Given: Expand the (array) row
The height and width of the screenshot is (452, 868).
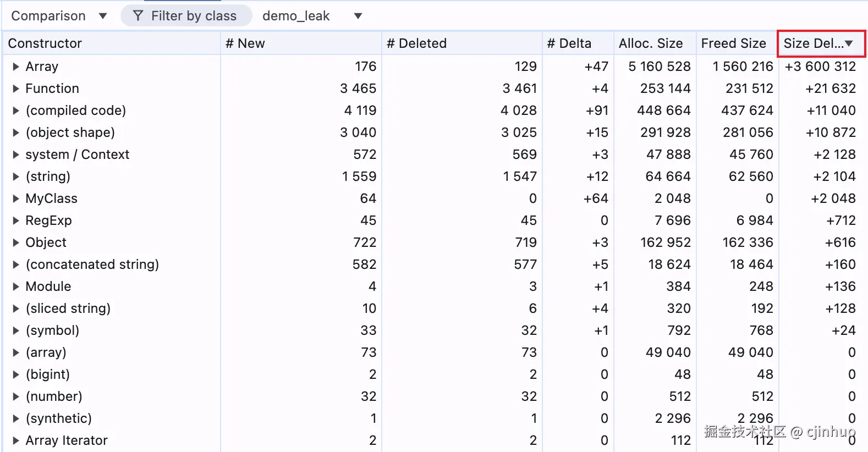Looking at the screenshot, I should [15, 352].
